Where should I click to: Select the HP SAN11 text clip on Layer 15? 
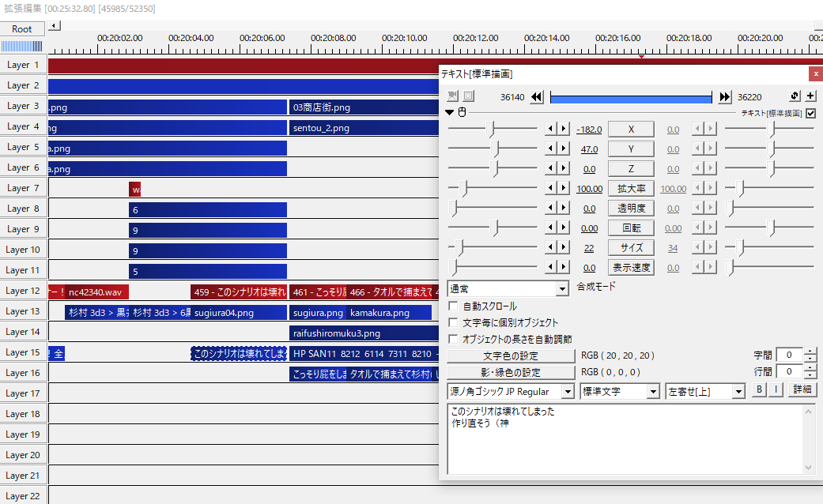[364, 353]
